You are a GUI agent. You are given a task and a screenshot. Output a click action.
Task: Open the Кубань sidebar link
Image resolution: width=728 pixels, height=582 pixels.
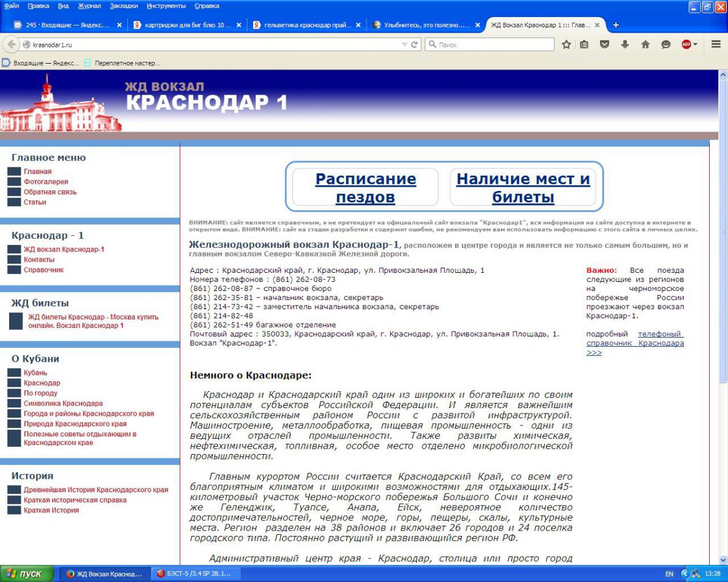pyautogui.click(x=36, y=373)
